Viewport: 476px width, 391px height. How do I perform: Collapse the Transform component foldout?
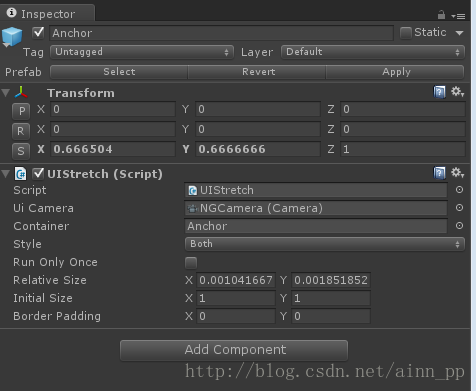(x=6, y=93)
